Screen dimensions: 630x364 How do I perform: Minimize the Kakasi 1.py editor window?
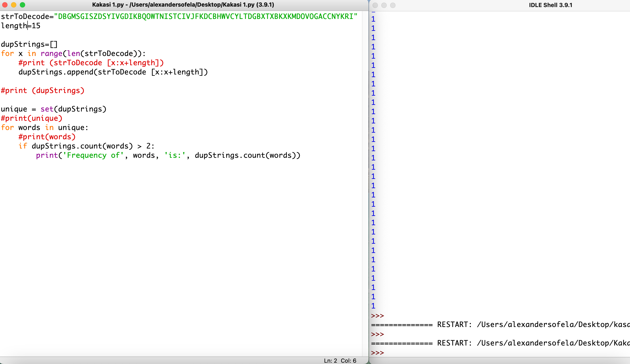[14, 5]
